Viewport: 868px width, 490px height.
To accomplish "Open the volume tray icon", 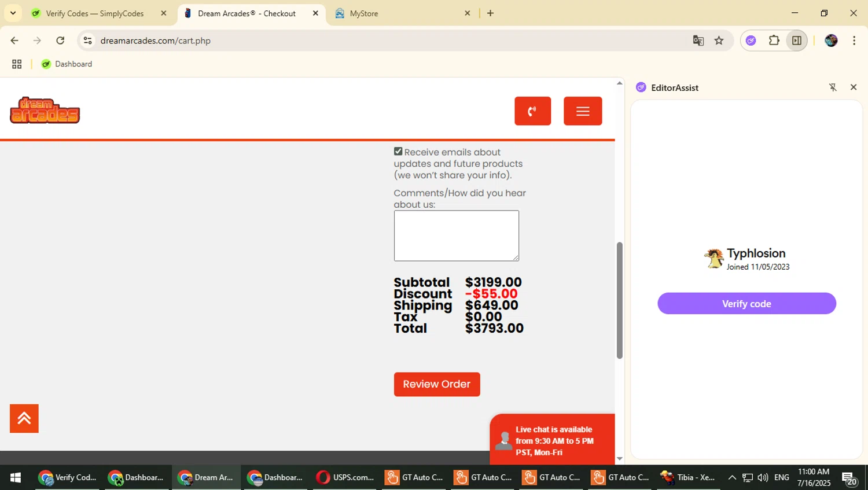I will click(763, 477).
